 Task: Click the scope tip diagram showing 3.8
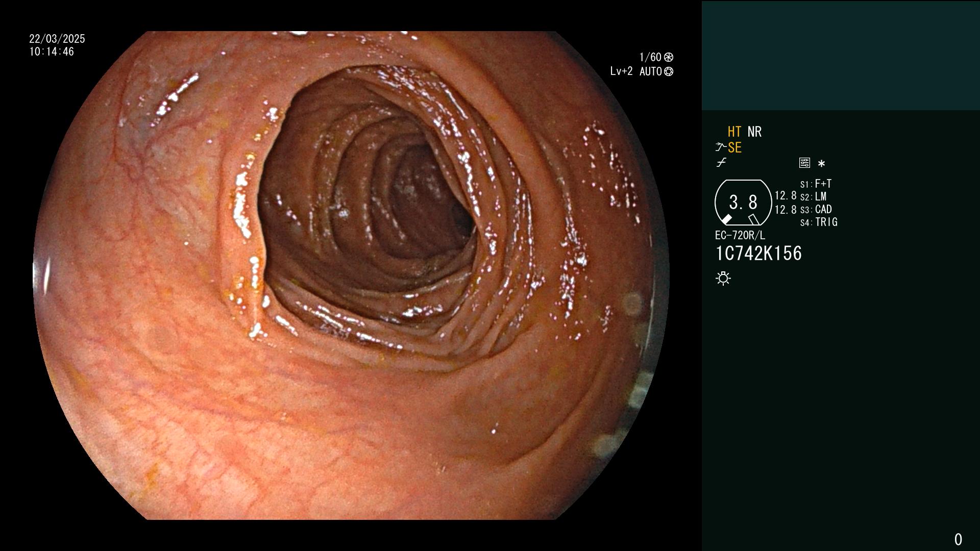tap(743, 203)
